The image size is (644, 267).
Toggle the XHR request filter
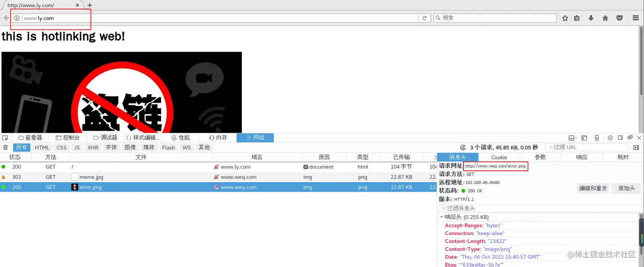(x=92, y=147)
